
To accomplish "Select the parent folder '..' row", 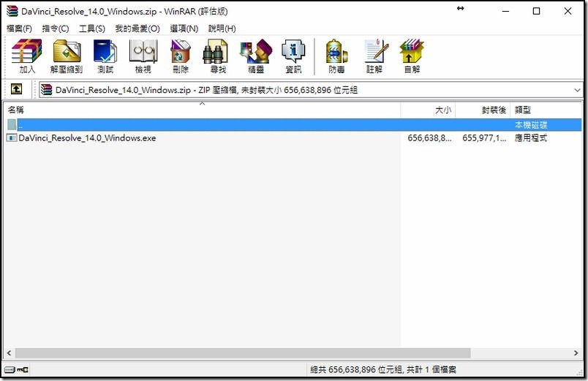I will [x=293, y=124].
